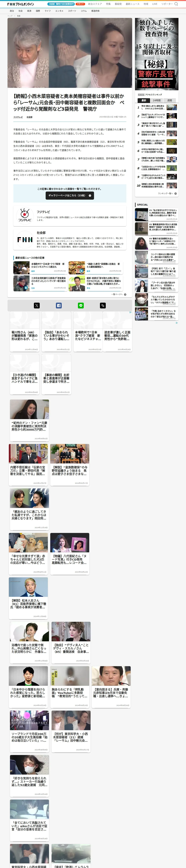Screen dimensions: 186x868
Task: Open 地域 in top menu
Action: 146,4
